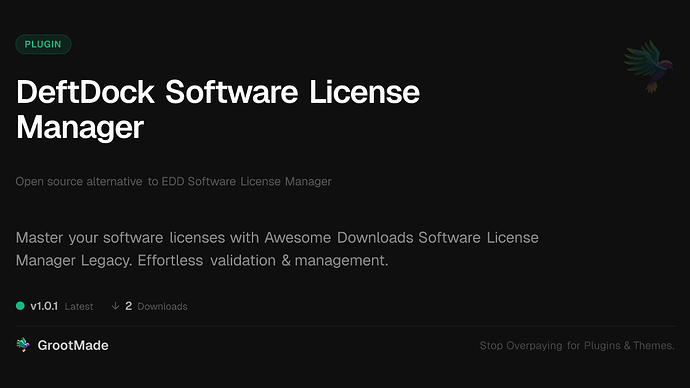Click the GrootMade bird logo icon

pyautogui.click(x=23, y=345)
